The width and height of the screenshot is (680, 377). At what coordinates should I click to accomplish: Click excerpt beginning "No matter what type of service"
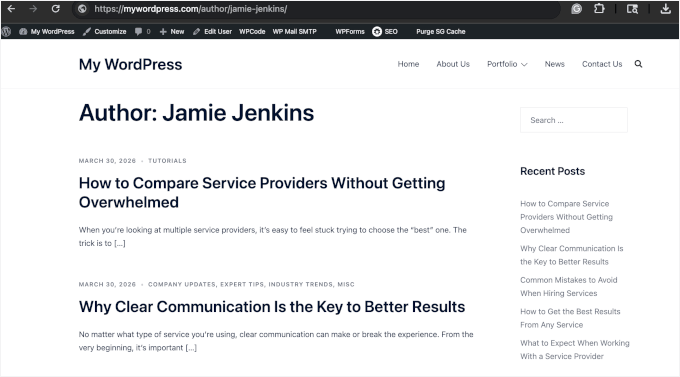click(276, 341)
